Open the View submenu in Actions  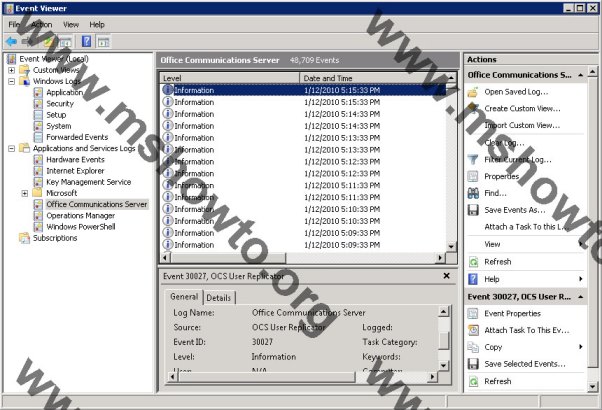point(492,244)
